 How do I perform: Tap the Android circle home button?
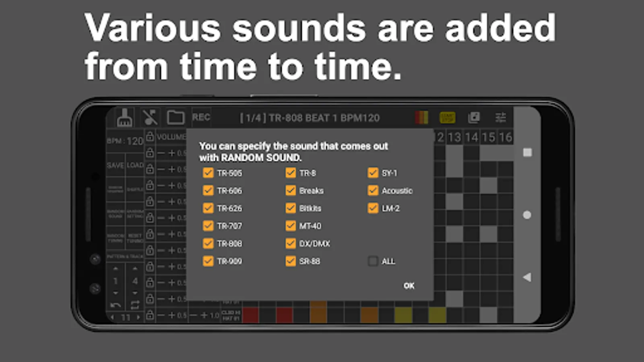point(527,215)
